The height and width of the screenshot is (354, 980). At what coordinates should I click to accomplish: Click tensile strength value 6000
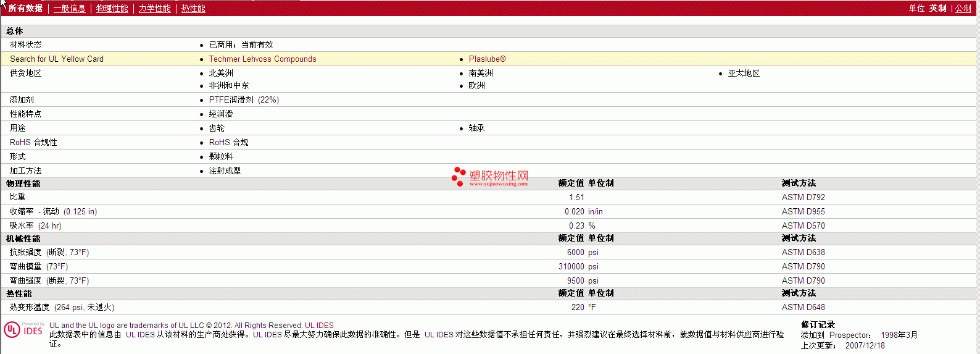(576, 252)
